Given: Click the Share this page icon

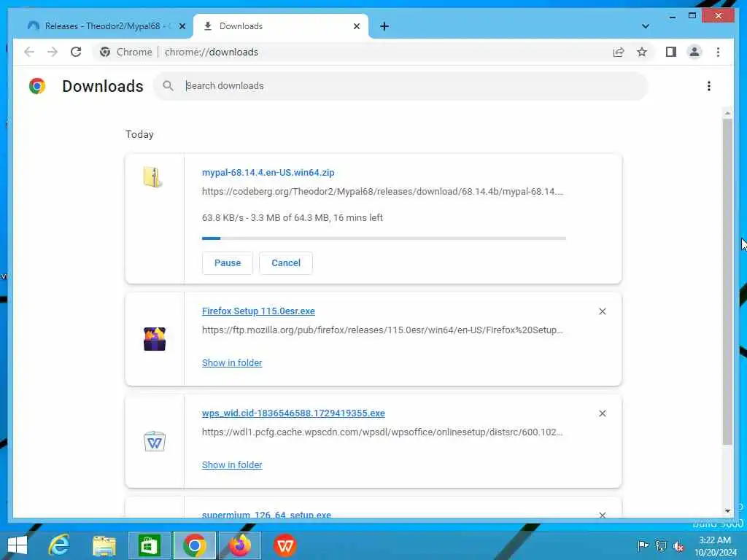Looking at the screenshot, I should [619, 52].
